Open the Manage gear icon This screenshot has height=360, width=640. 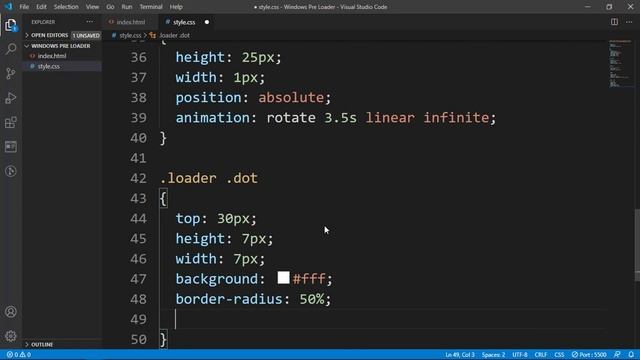click(11, 336)
